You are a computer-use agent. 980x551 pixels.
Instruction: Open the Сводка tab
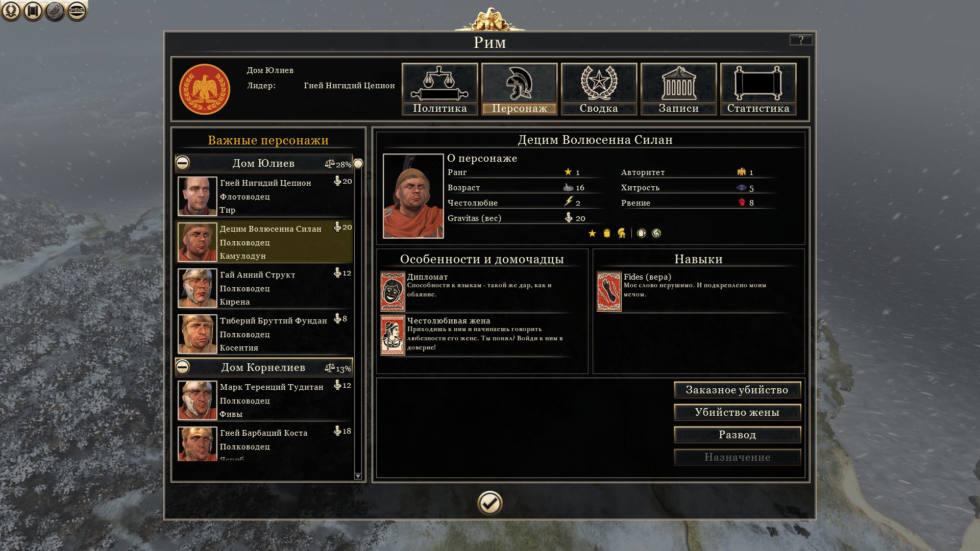coord(599,89)
